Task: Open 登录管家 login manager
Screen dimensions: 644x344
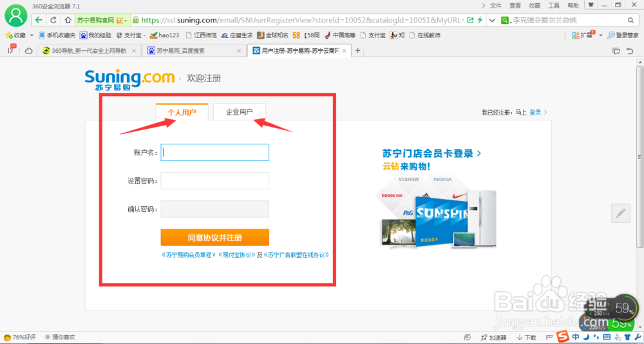Action: point(623,35)
